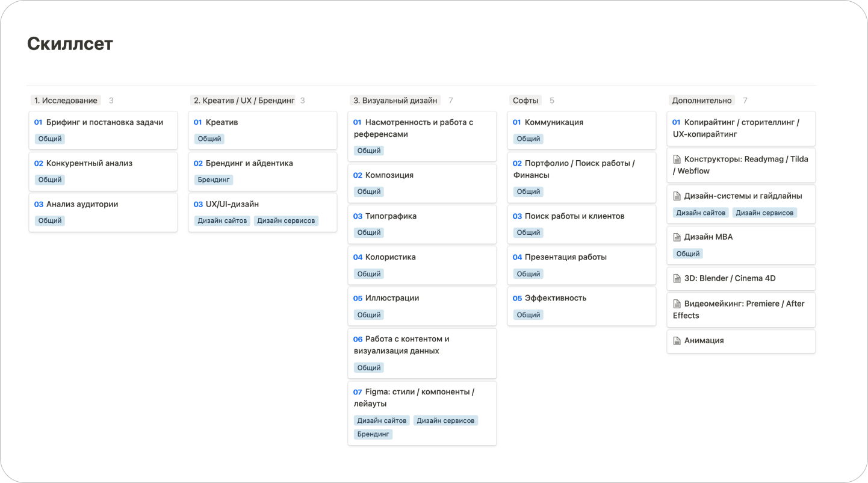The height and width of the screenshot is (483, 868).
Task: Click Общий tag under Эффективность
Action: pyautogui.click(x=529, y=314)
